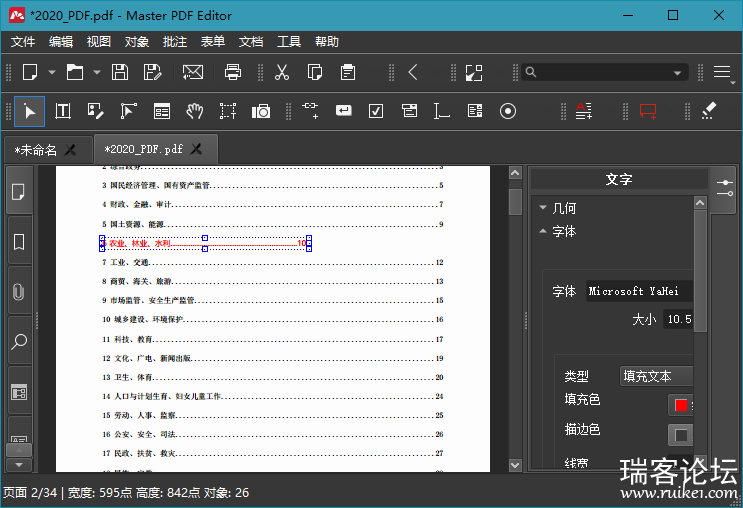Send the PDF by email envelope icon
743x508 pixels.
point(193,73)
